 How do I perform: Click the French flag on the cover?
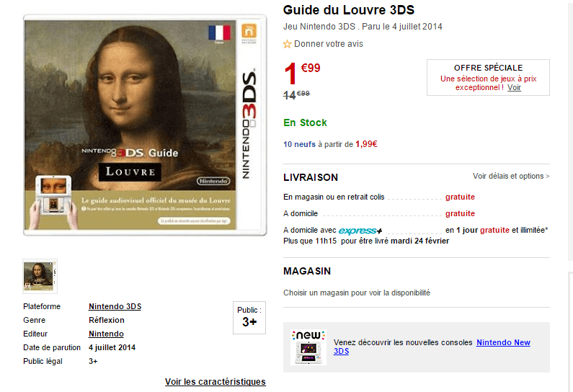[x=219, y=33]
